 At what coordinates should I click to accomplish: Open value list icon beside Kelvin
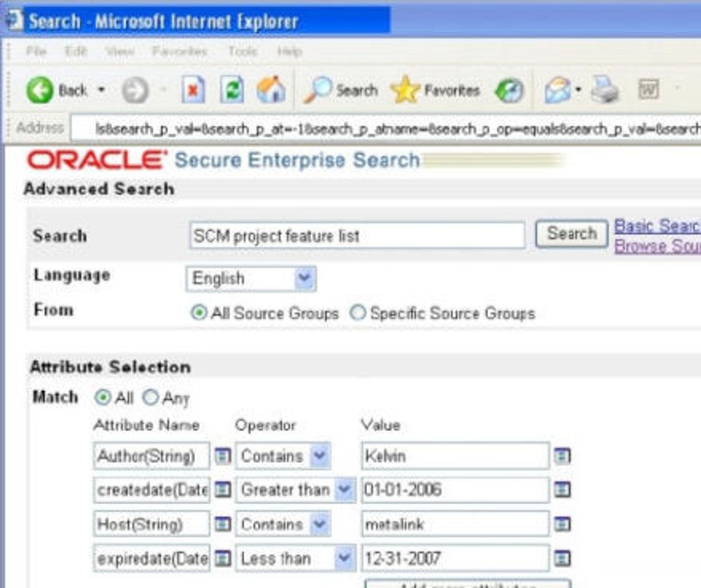point(563,456)
